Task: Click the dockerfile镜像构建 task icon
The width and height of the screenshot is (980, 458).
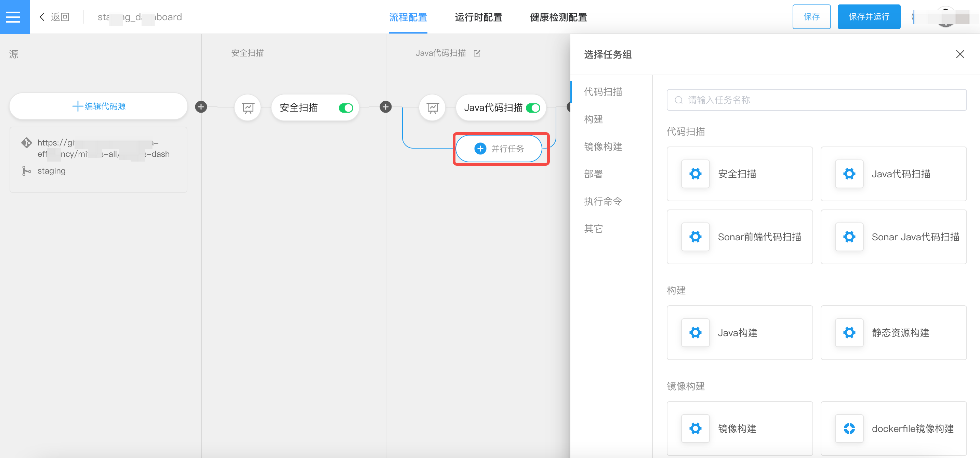Action: coord(849,428)
